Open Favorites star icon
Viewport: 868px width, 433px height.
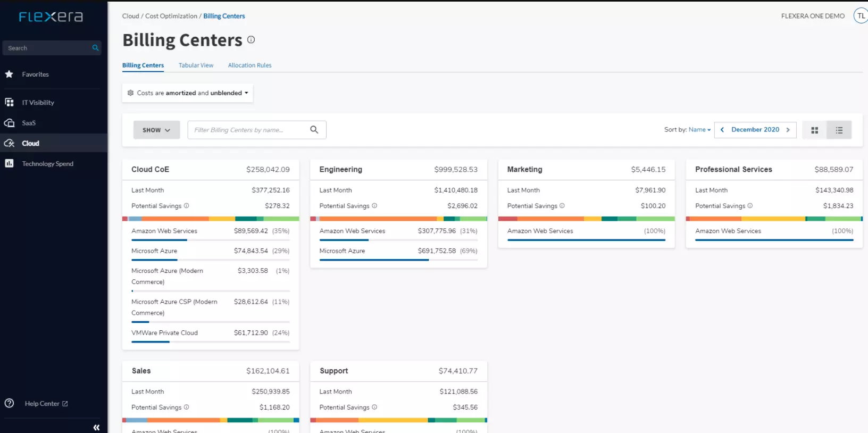(x=9, y=74)
